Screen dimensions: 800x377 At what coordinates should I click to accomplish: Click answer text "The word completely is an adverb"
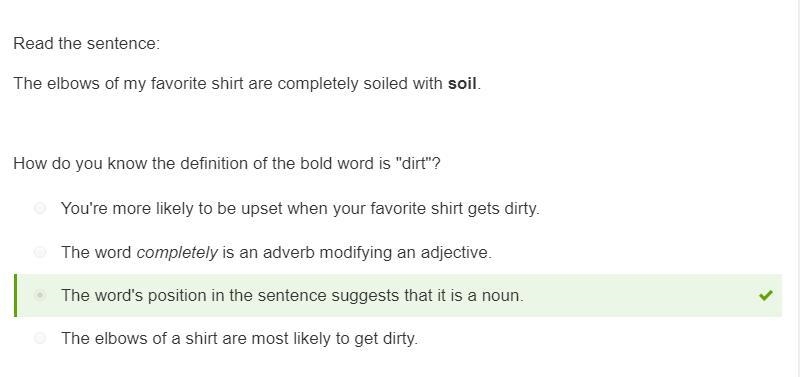point(276,252)
